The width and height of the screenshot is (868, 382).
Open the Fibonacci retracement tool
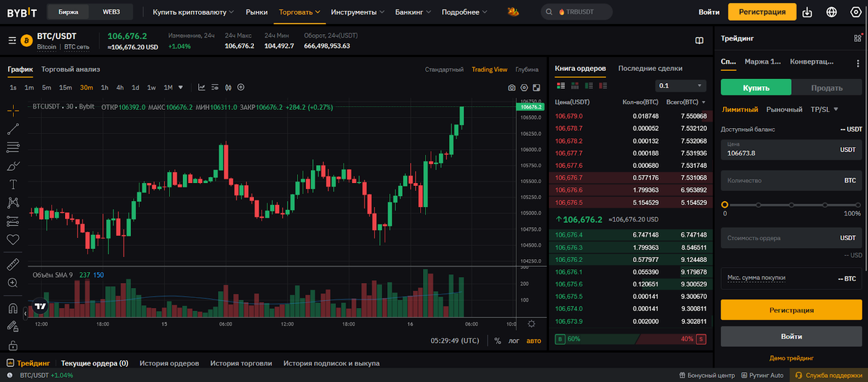point(12,148)
